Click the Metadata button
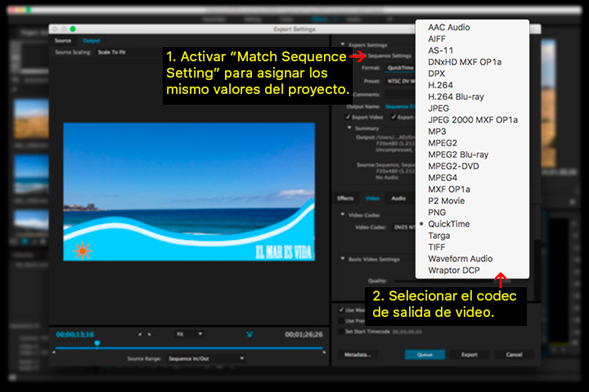 pyautogui.click(x=358, y=354)
